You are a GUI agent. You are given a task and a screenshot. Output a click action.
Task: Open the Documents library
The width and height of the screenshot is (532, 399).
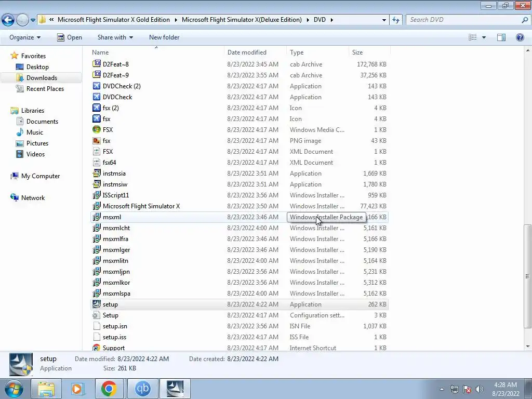(x=42, y=121)
